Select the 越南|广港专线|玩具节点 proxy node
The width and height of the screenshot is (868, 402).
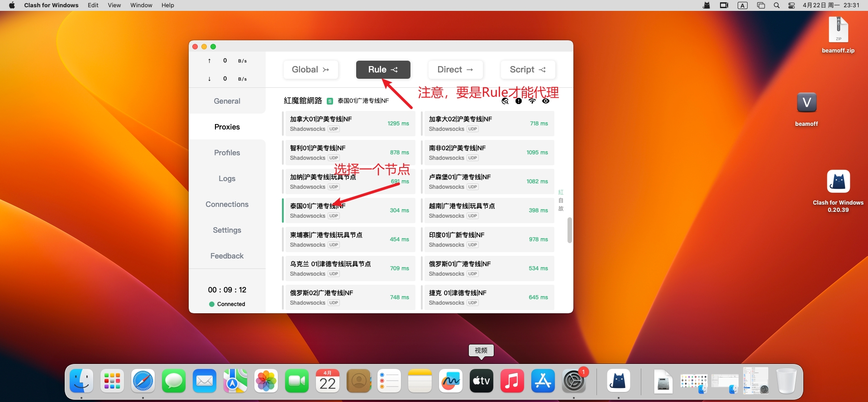click(x=488, y=211)
